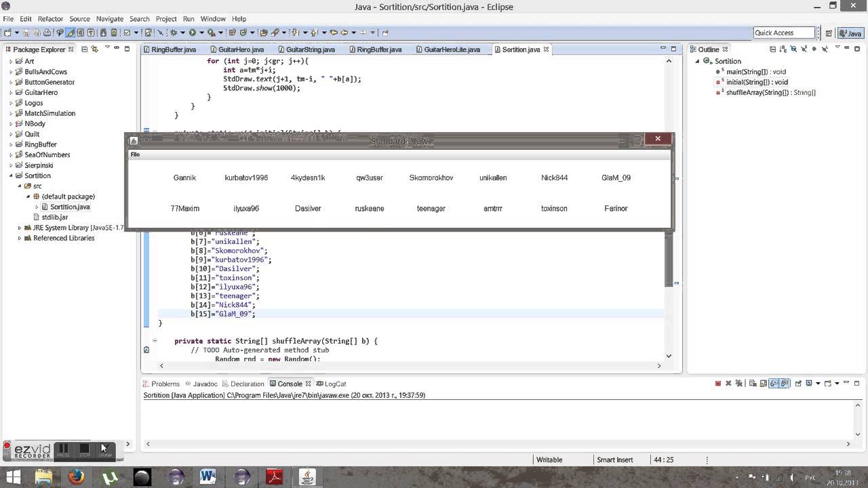Click the Terminate red square in Console
This screenshot has width=868, height=488.
718,384
